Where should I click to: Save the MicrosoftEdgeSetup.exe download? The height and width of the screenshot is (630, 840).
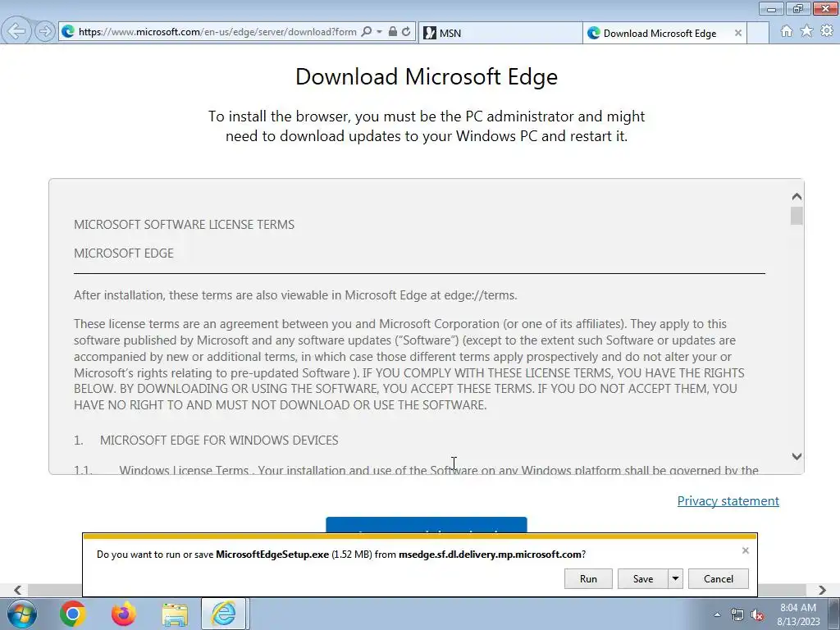tap(643, 578)
